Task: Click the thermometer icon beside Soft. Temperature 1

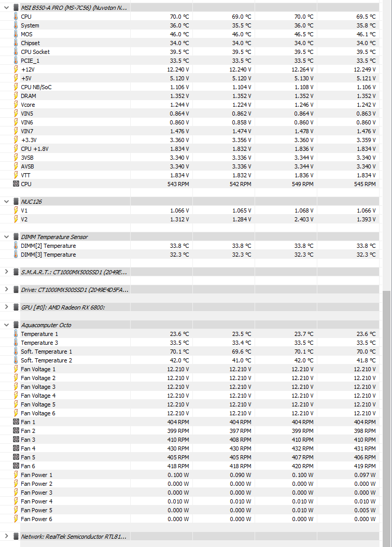Action: pyautogui.click(x=16, y=352)
